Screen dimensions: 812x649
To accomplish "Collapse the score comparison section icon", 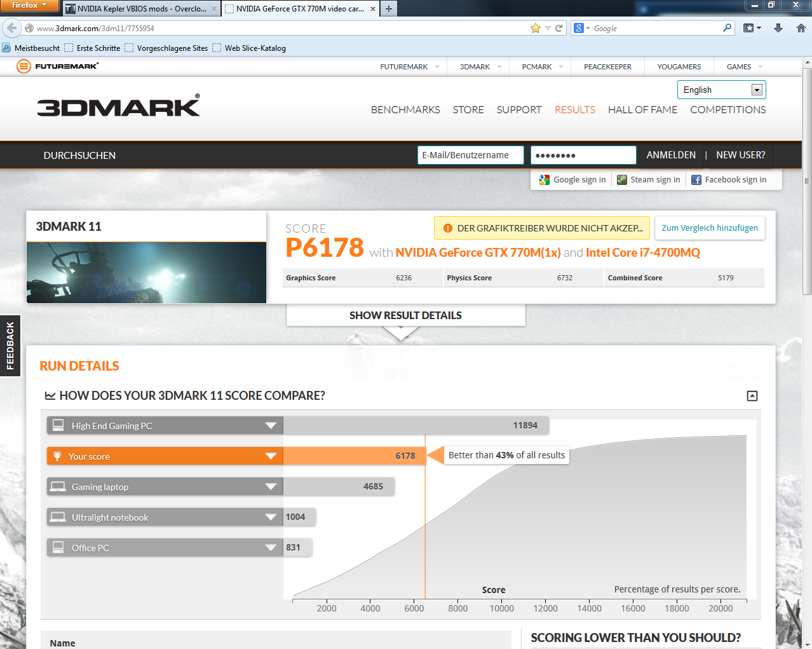I will pyautogui.click(x=752, y=396).
